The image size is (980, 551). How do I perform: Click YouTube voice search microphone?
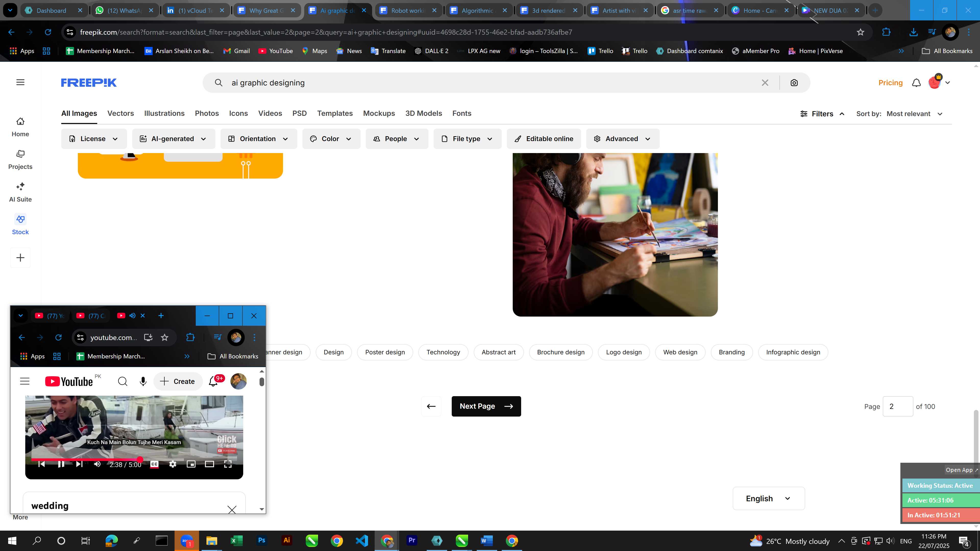pyautogui.click(x=143, y=381)
